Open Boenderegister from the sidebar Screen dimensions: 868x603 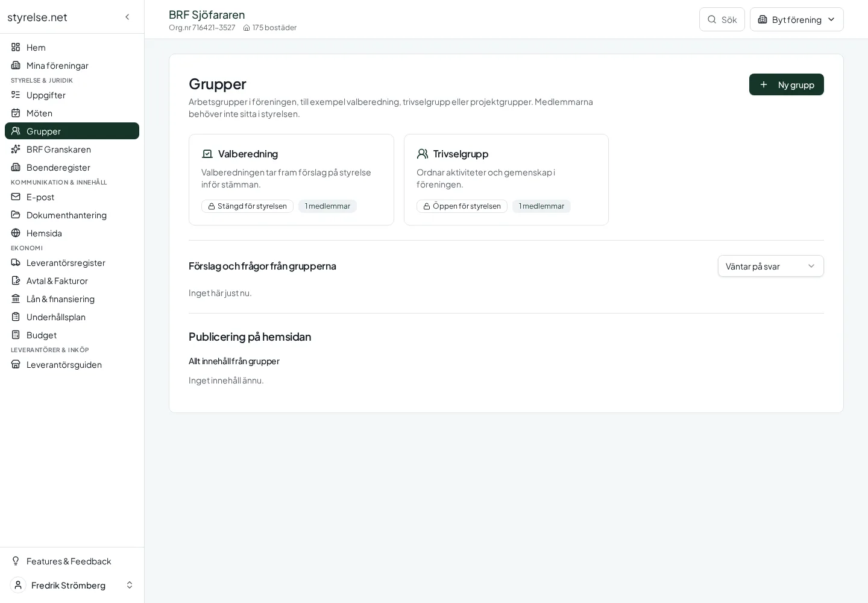click(72, 167)
